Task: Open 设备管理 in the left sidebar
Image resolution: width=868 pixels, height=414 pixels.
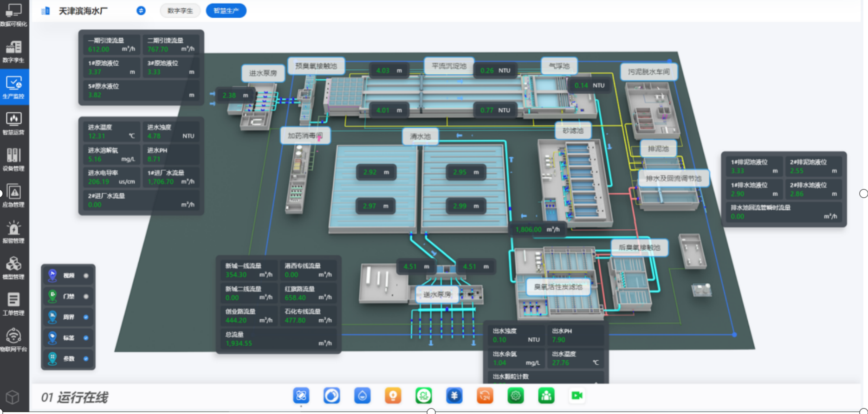Action: pyautogui.click(x=13, y=159)
